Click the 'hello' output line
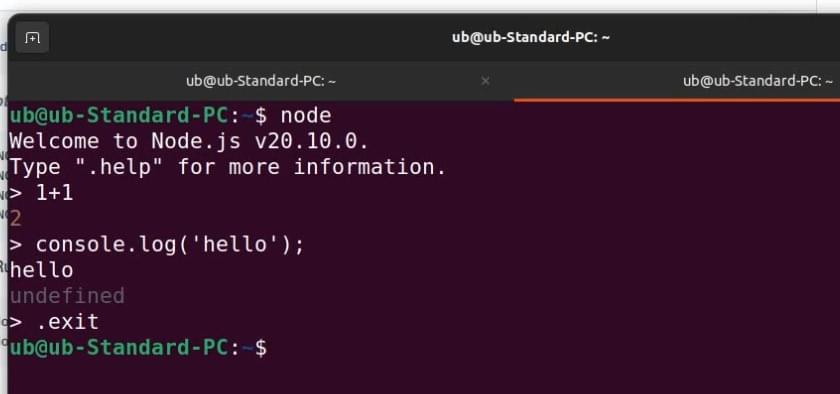 pyautogui.click(x=41, y=270)
